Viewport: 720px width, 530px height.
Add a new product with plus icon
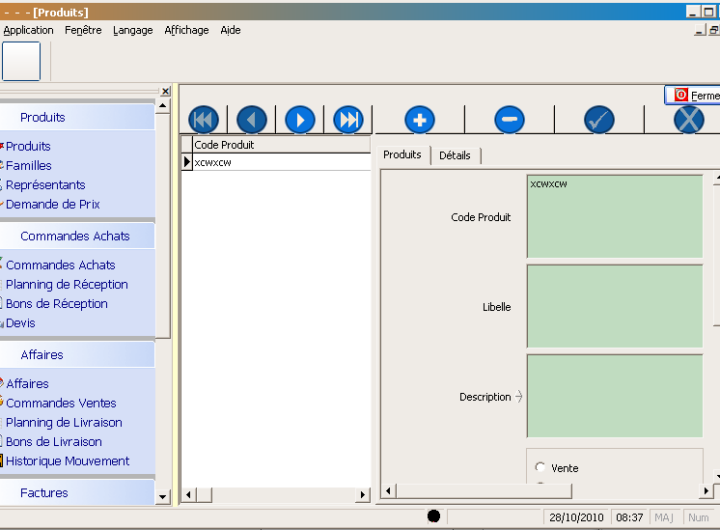(x=419, y=120)
